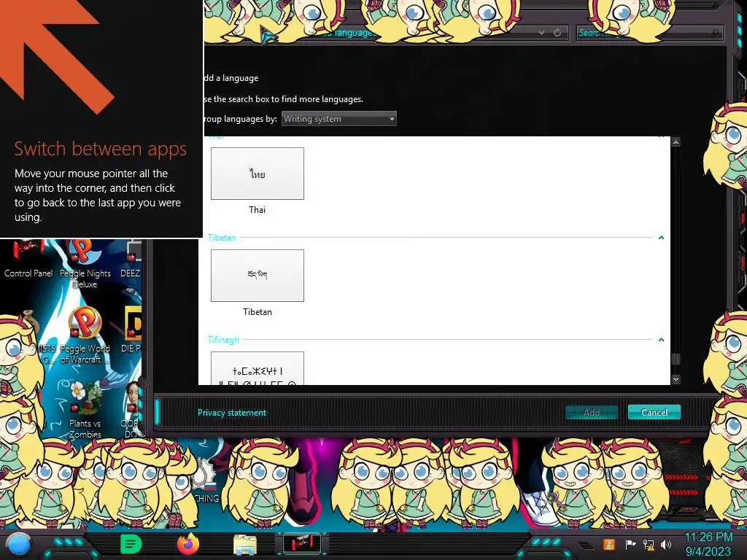Image resolution: width=747 pixels, height=560 pixels.
Task: Open the address bar history dropdown arrow
Action: [542, 32]
